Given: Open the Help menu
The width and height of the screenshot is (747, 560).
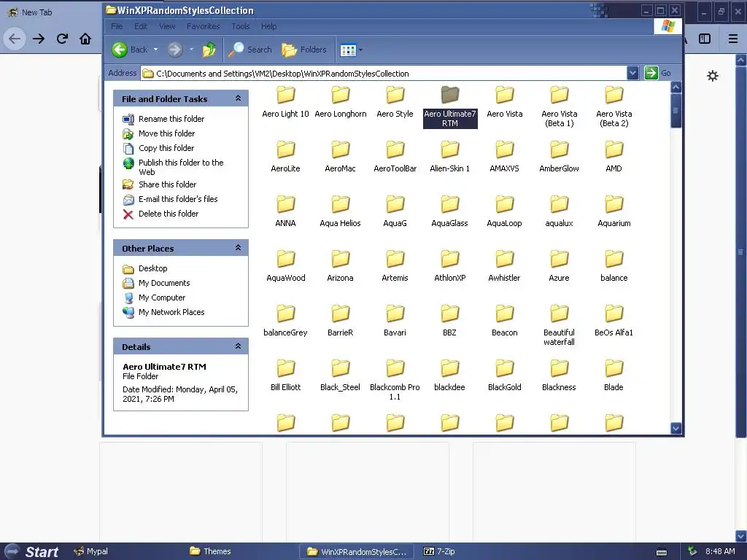Looking at the screenshot, I should point(268,26).
